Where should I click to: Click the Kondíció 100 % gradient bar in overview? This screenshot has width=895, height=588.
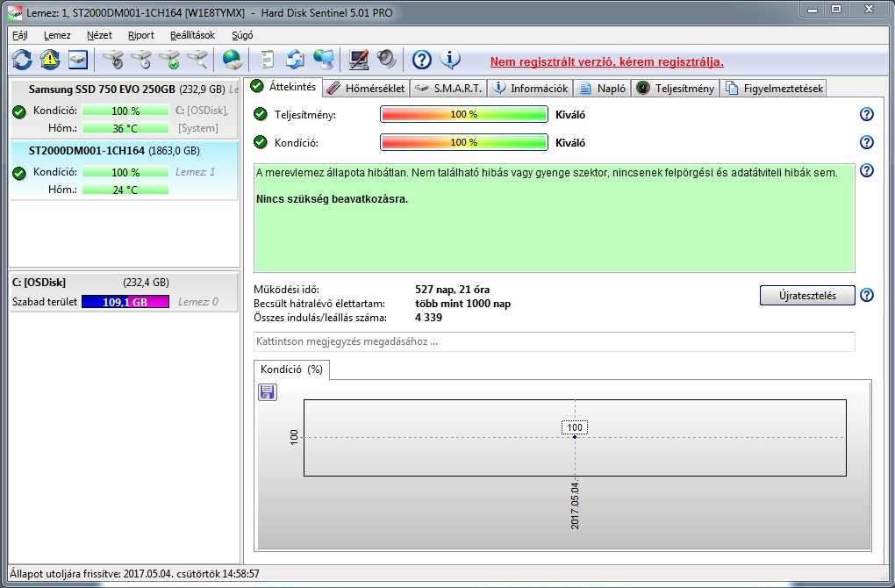coord(463,142)
